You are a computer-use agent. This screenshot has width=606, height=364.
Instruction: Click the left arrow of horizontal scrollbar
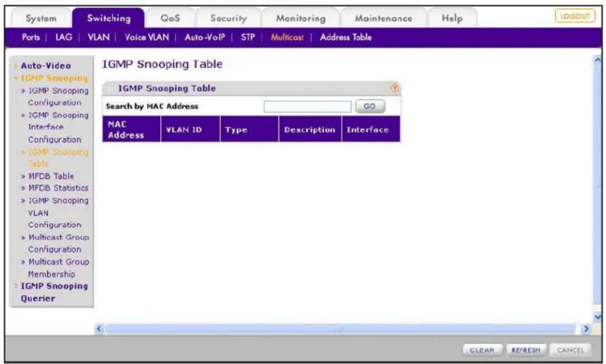(99, 329)
